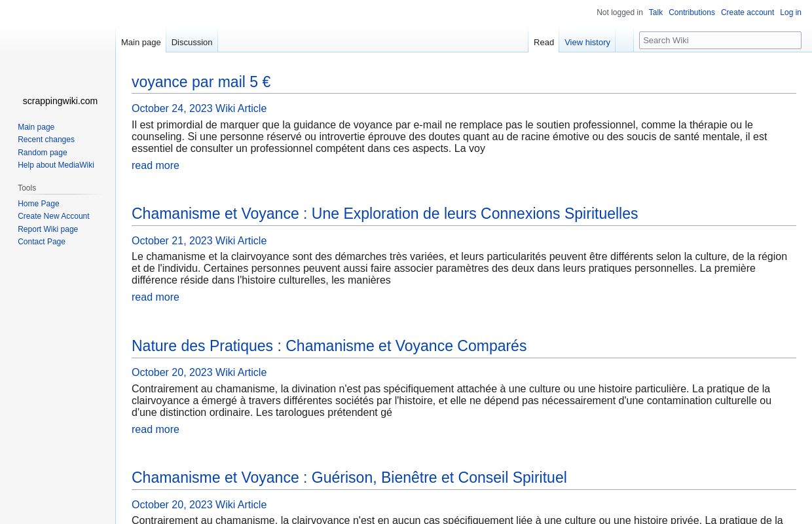Open the Talk page link
The image size is (812, 524).
655,12
